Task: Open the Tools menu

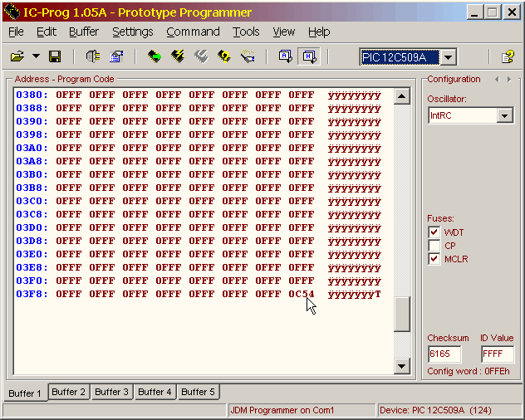Action: [246, 32]
